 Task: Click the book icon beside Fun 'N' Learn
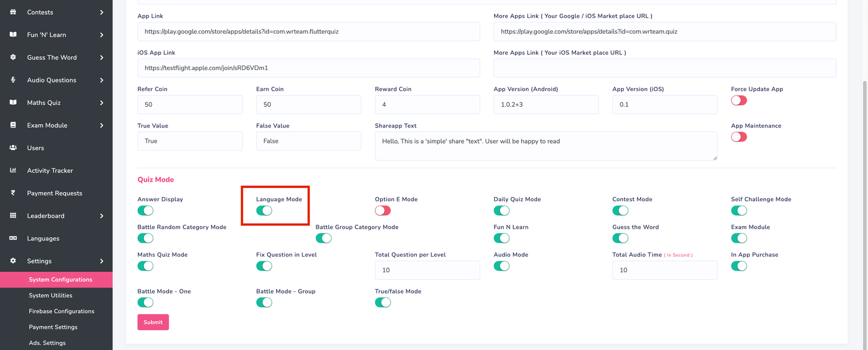13,35
